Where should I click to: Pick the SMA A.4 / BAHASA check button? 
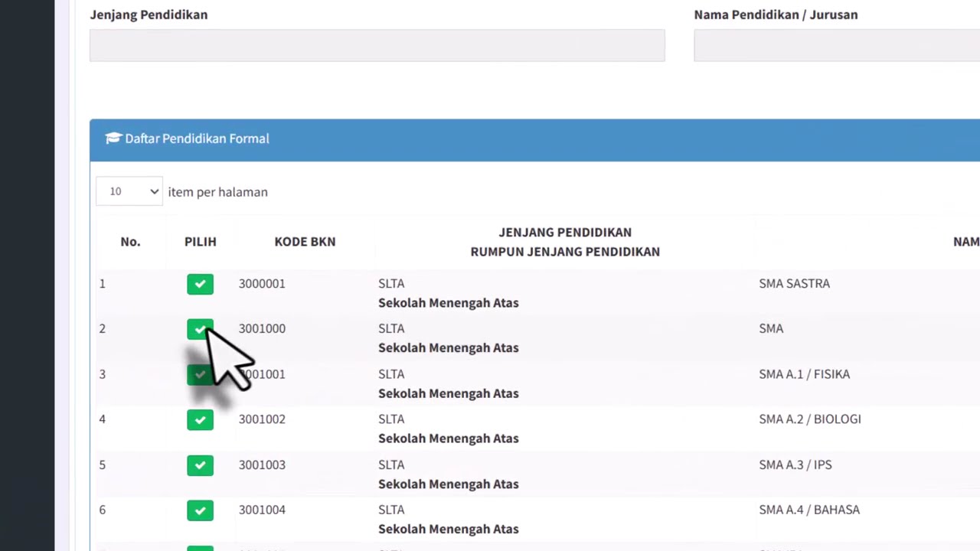pyautogui.click(x=200, y=510)
